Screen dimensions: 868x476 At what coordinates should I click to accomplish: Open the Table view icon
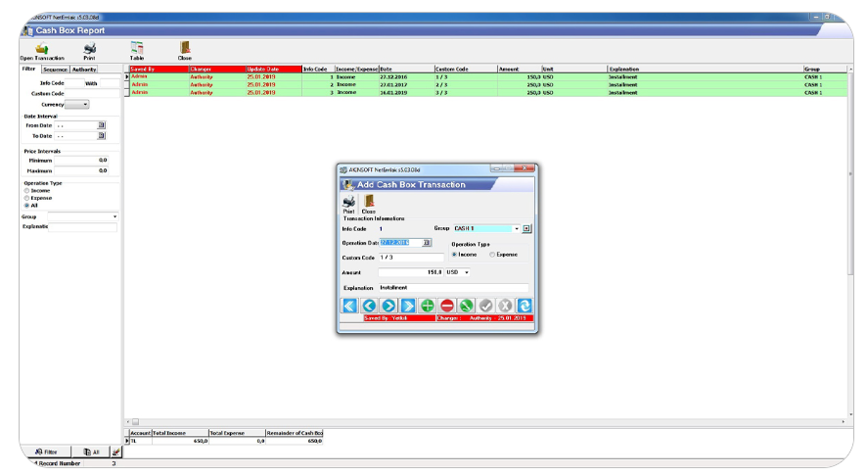(137, 51)
